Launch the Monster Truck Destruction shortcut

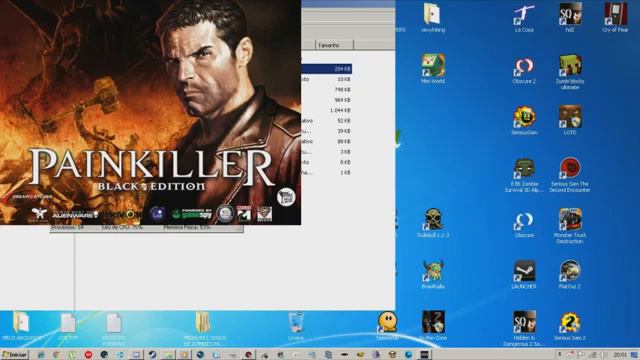(570, 226)
